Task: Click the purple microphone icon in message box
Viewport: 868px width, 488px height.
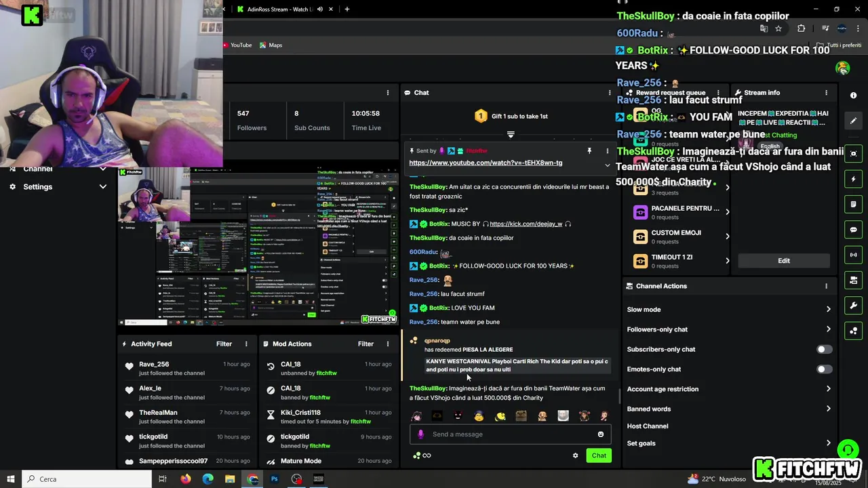Action: coord(420,434)
